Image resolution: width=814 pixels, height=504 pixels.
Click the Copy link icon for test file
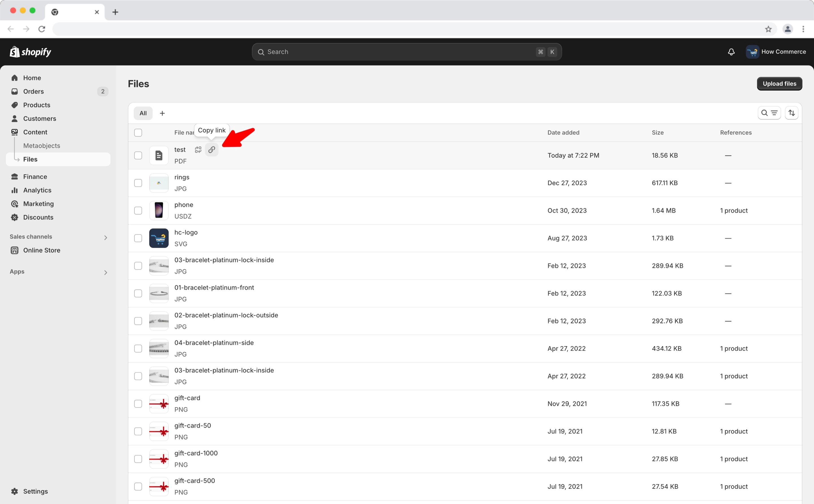pyautogui.click(x=212, y=150)
